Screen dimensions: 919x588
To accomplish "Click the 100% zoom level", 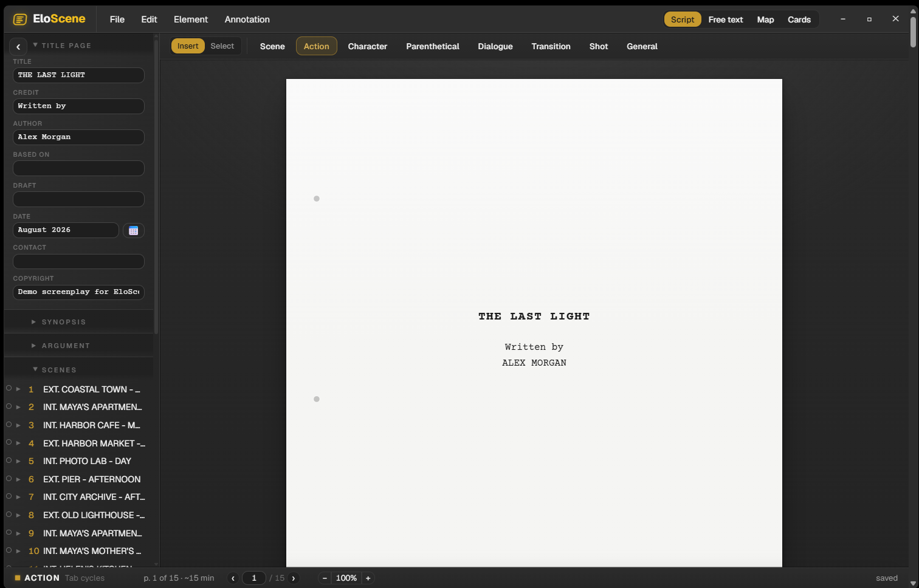I will [346, 578].
